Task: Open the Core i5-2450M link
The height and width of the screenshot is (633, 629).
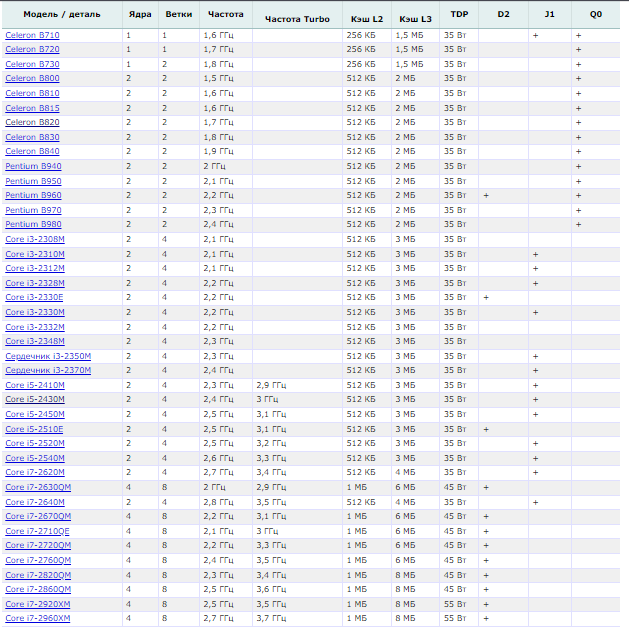Action: (35, 415)
